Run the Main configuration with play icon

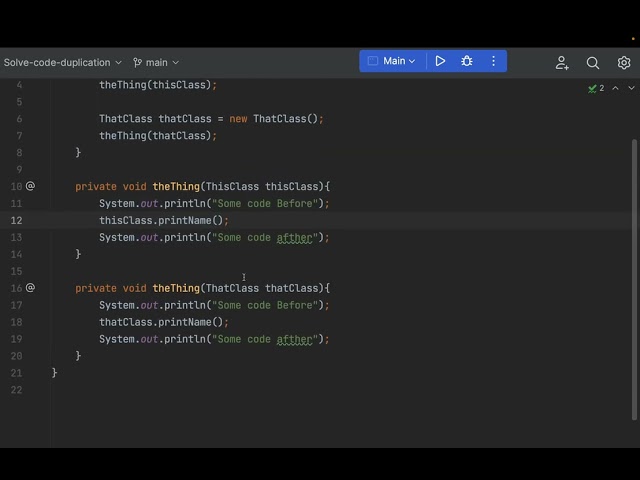440,61
